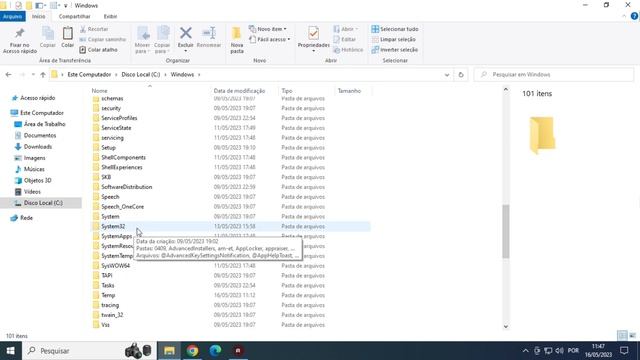Viewport: 640px width, 360px height.
Task: Expand the address bar history dropdown
Action: (x=447, y=75)
